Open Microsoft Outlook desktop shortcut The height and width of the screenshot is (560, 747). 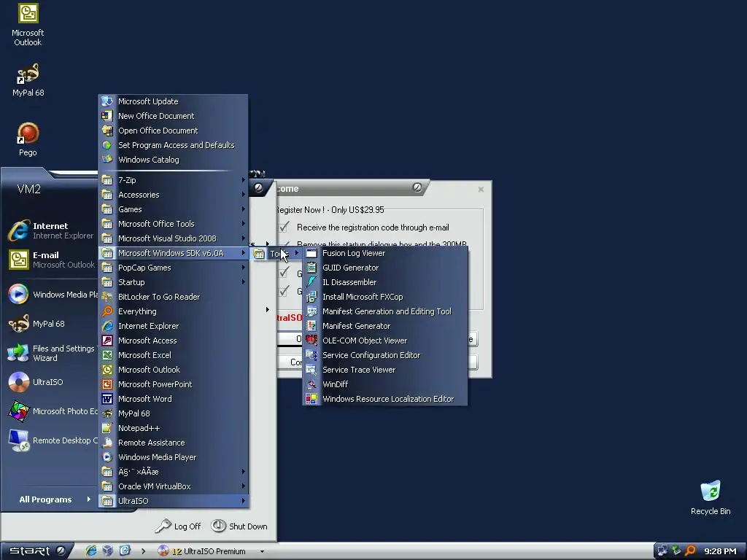[28, 25]
